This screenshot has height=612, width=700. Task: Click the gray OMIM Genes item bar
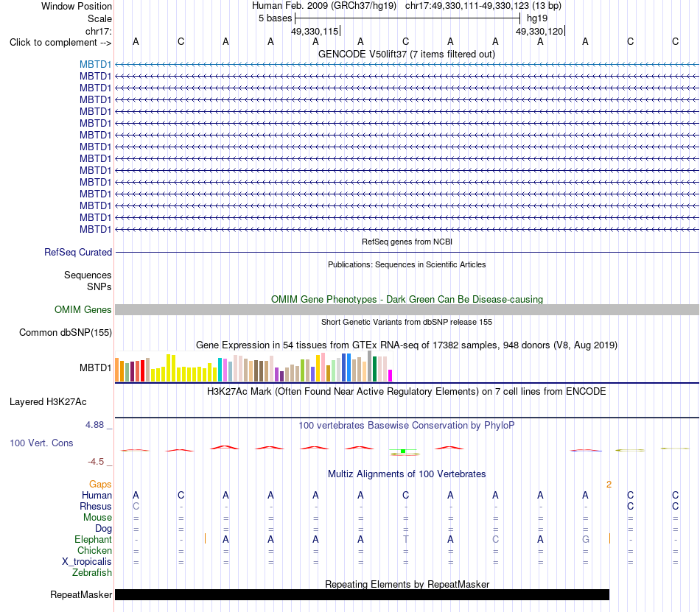407,309
